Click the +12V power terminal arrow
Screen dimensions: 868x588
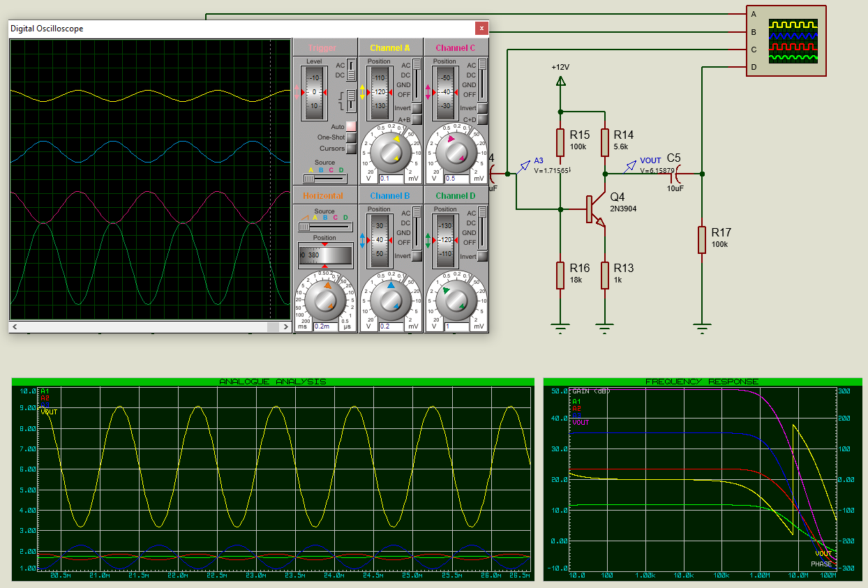pyautogui.click(x=560, y=81)
